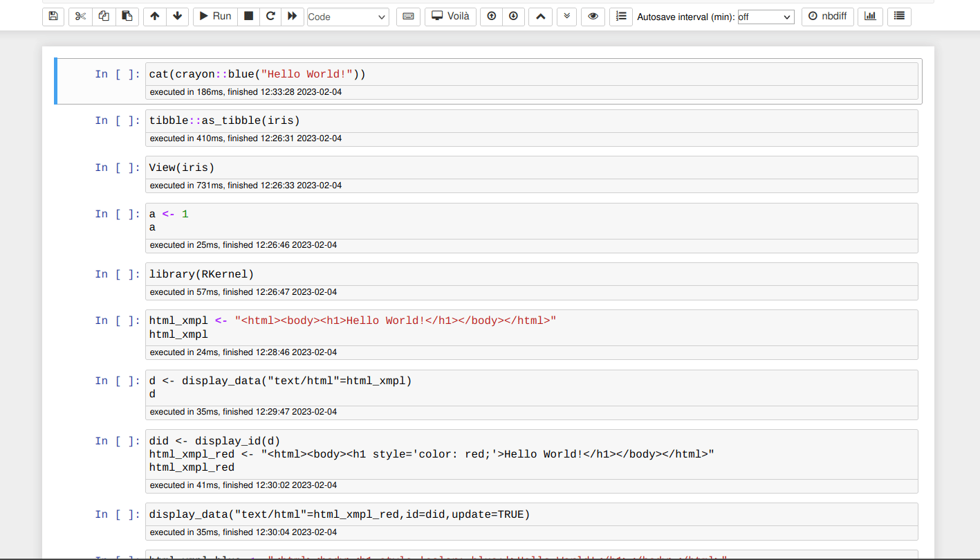Save the notebook using the save icon
Image resolution: width=980 pixels, height=560 pixels.
[x=53, y=16]
